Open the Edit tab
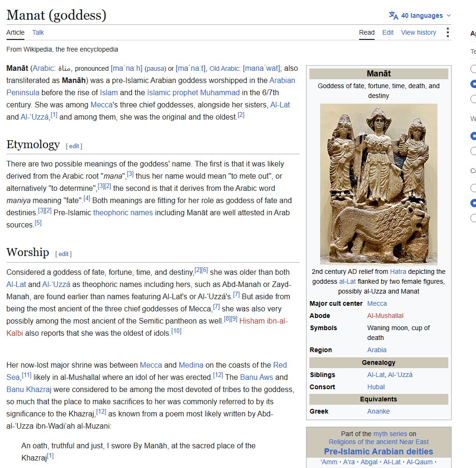This screenshot has height=468, width=476. [x=388, y=32]
